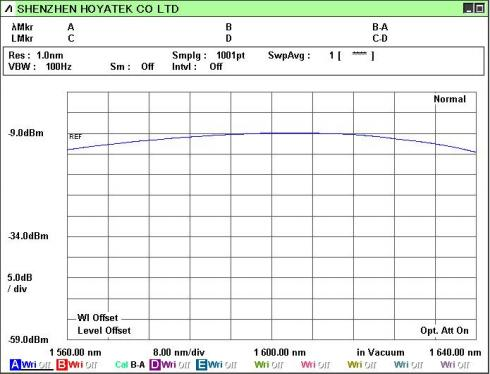490x374 pixels.
Task: Click the 1 560.00 nm start wavelength
Action: pos(75,352)
